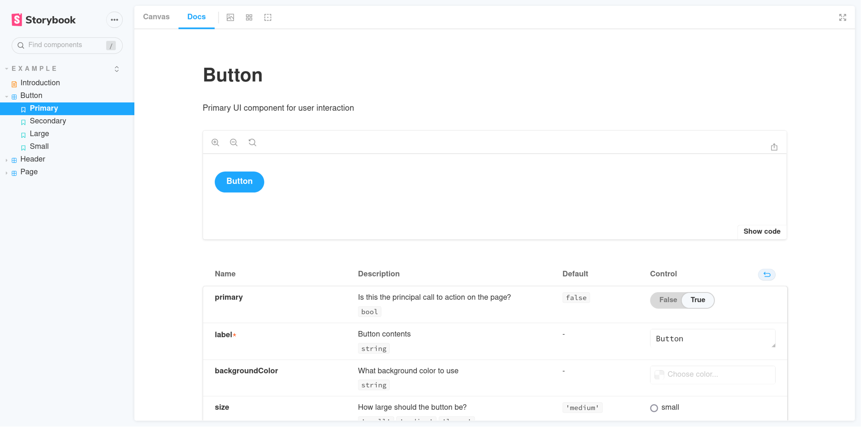The image size is (868, 430).
Task: Open the Storybook ellipsis menu
Action: coord(114,20)
